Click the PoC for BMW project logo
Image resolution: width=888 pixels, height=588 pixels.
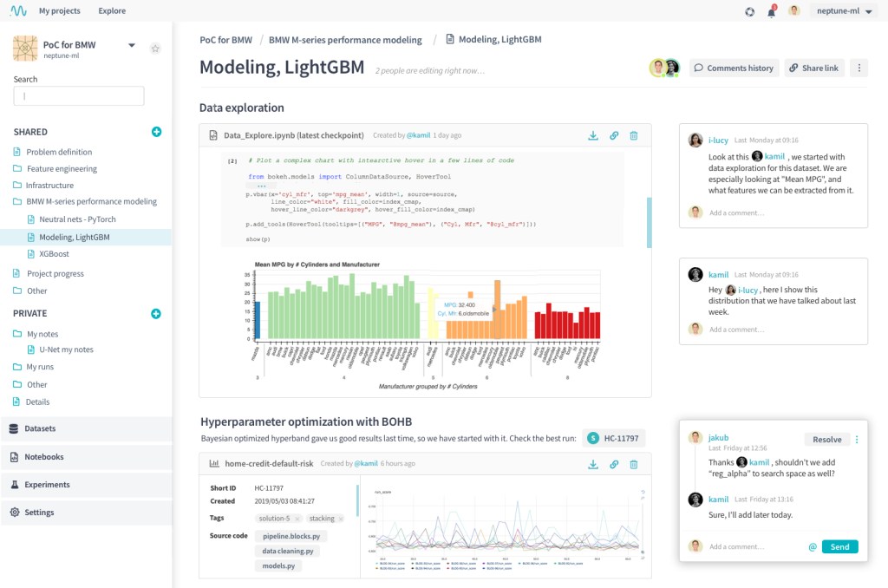click(25, 49)
